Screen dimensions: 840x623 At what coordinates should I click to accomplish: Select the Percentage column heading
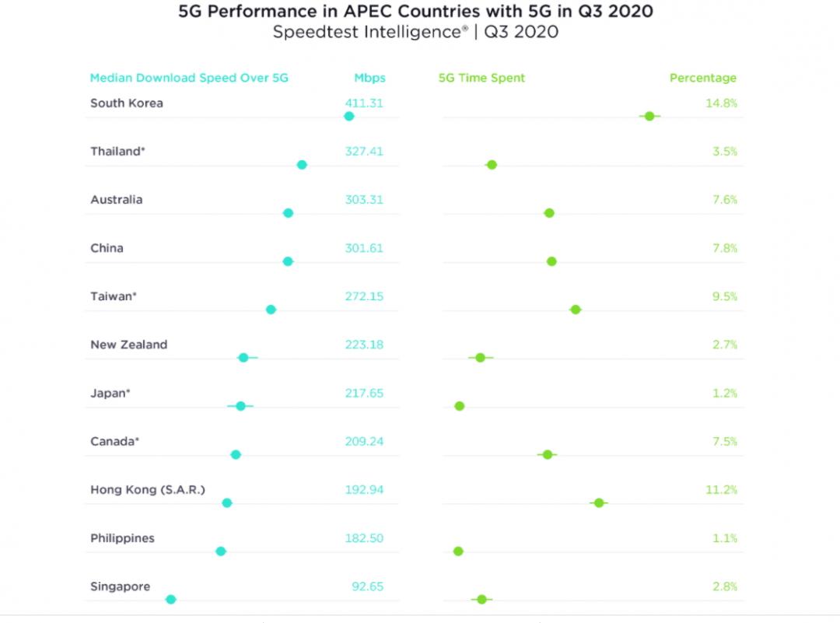pos(702,78)
